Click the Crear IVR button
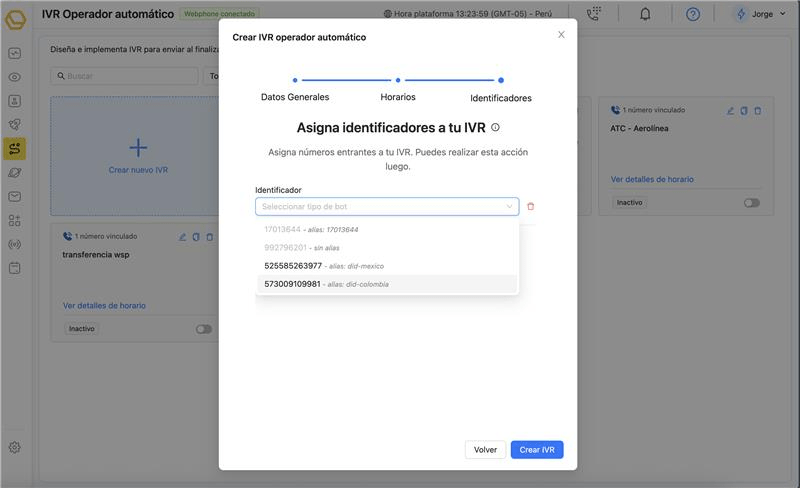 (537, 450)
